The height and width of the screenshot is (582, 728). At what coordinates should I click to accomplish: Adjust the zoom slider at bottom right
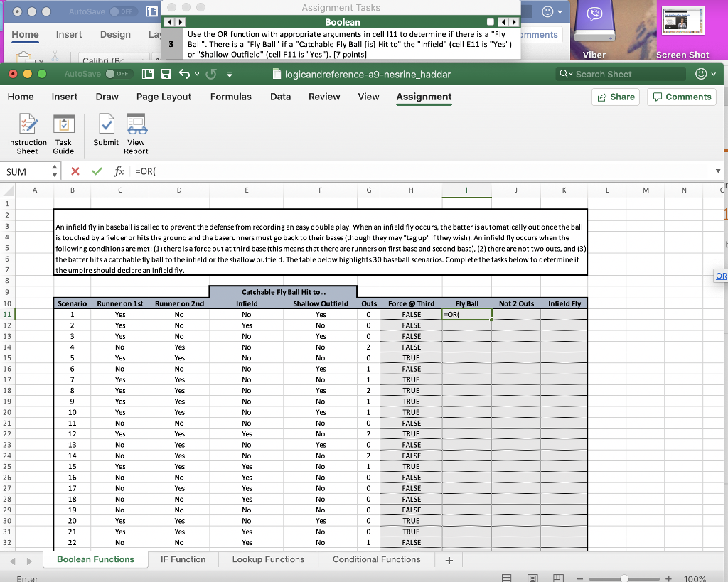click(x=624, y=578)
